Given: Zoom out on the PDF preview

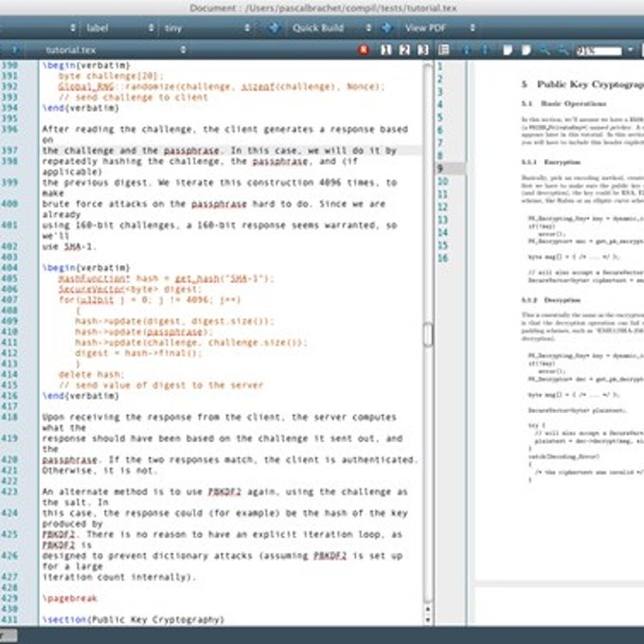Looking at the screenshot, I should pos(563,50).
